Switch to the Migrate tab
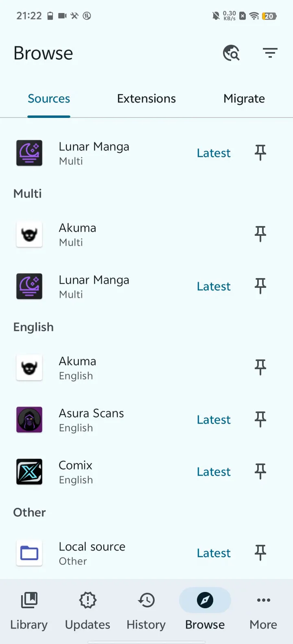Viewport: 293px width, 644px height. point(244,99)
